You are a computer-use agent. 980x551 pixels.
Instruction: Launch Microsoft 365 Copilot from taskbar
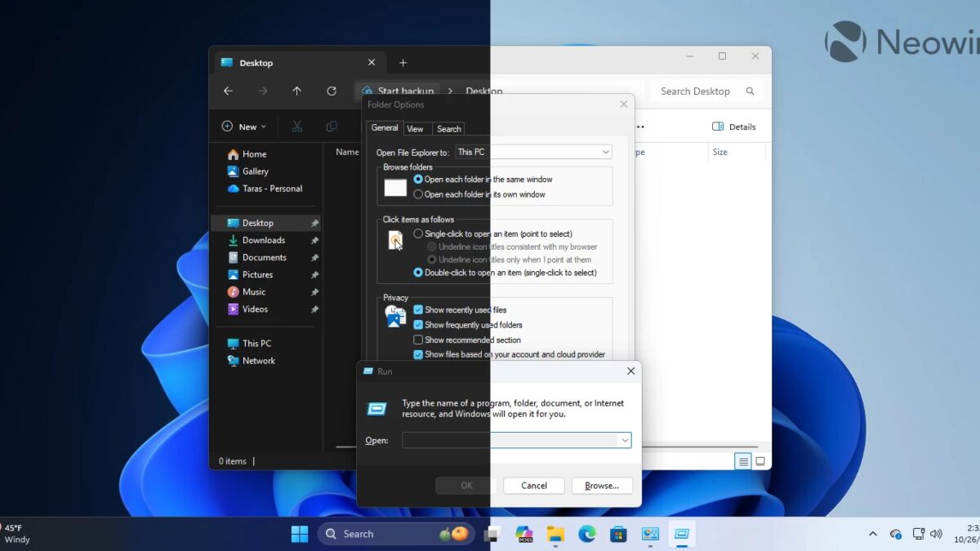point(523,534)
